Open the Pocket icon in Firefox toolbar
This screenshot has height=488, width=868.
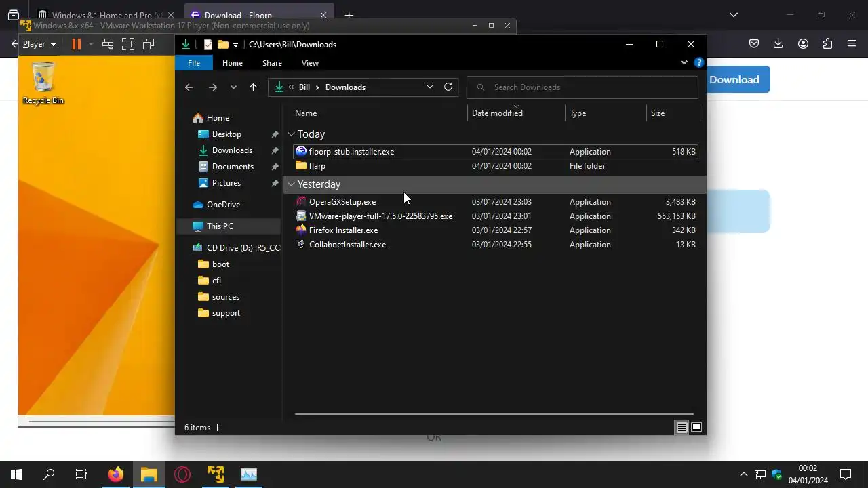coord(754,43)
